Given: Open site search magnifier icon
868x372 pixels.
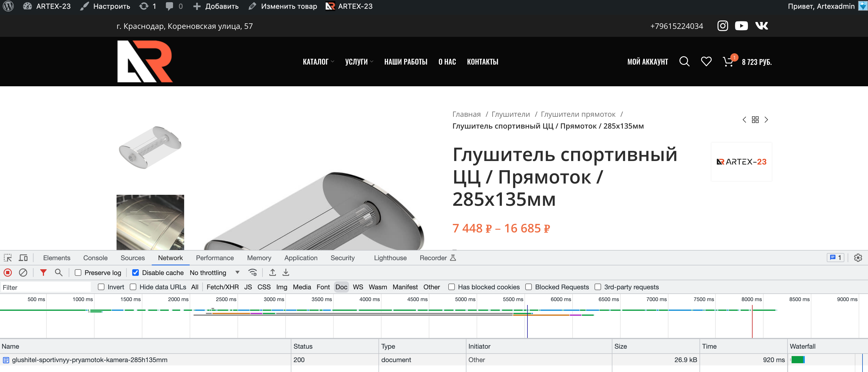Looking at the screenshot, I should coord(684,61).
